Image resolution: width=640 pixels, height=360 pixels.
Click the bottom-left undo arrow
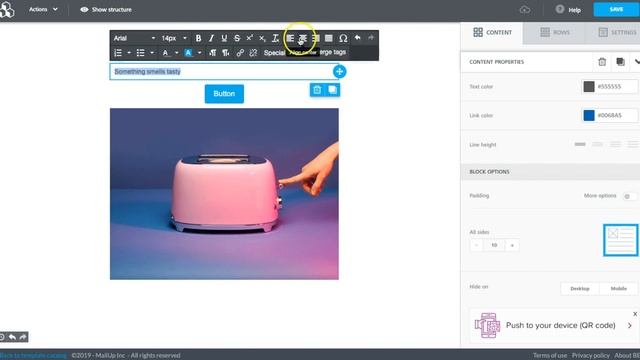(12, 337)
